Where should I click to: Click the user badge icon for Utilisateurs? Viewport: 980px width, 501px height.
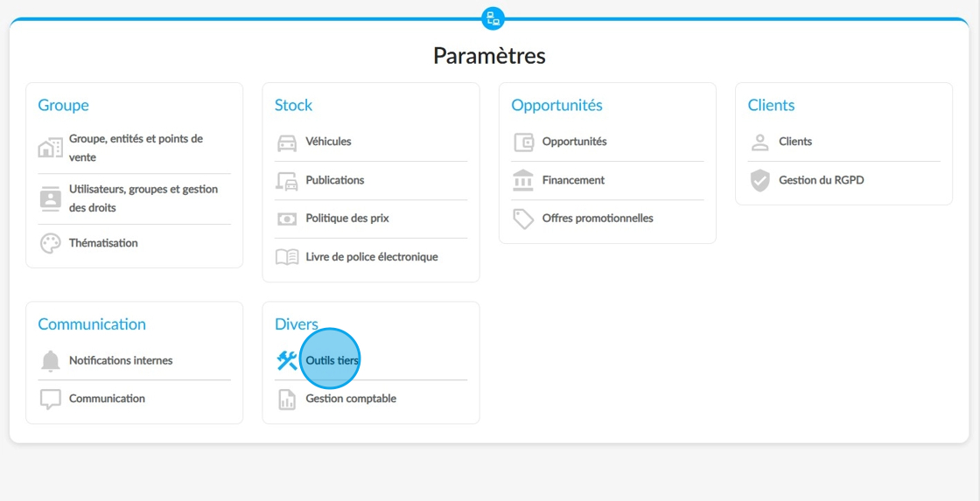[x=51, y=198]
